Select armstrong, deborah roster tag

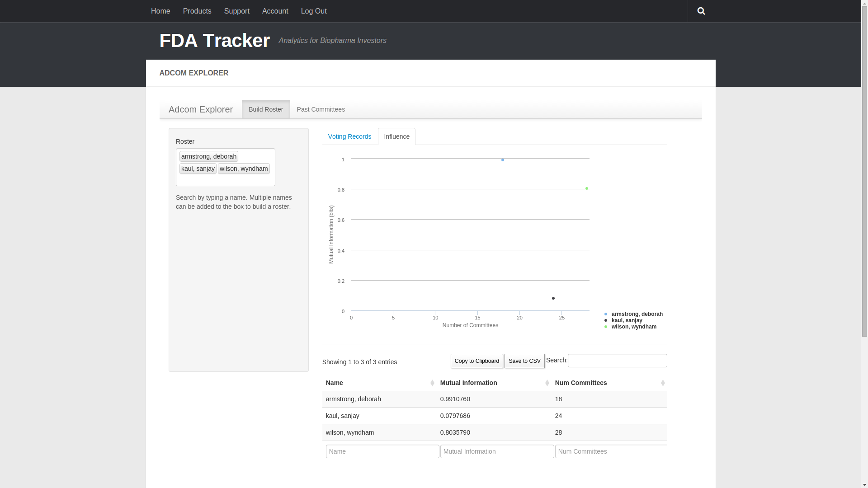(x=209, y=156)
